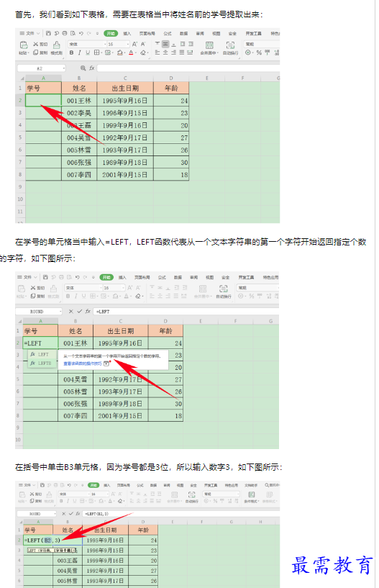
Task: Click the save icon in the first spreadsheet screenshot
Action: click(x=48, y=33)
